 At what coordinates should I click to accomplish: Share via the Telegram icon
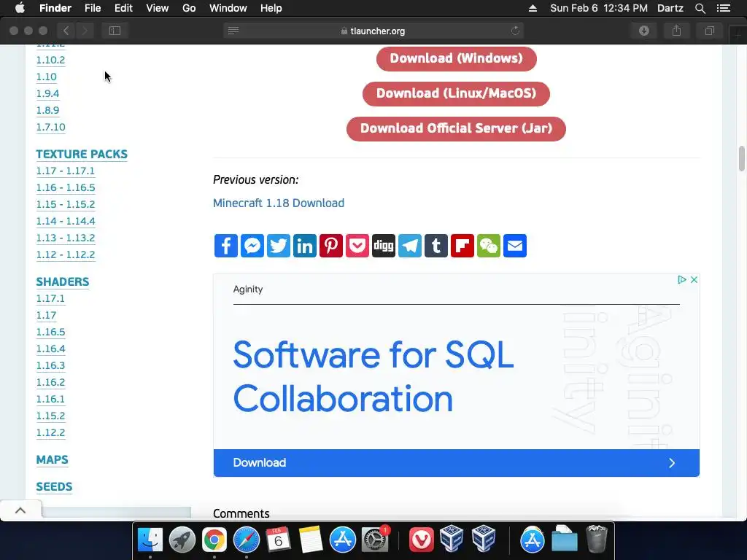(x=410, y=246)
